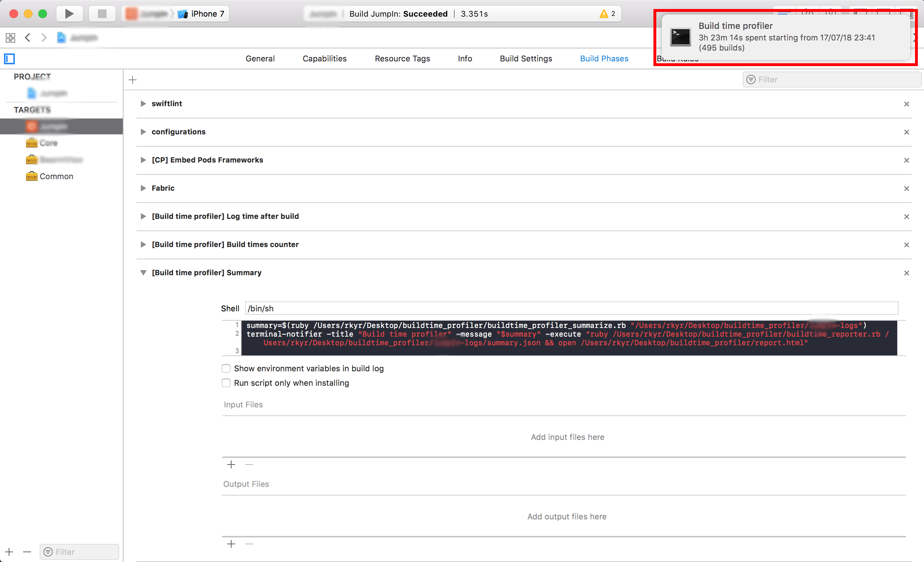Open the filter options icon in phases filter
This screenshot has width=924, height=562.
751,79
